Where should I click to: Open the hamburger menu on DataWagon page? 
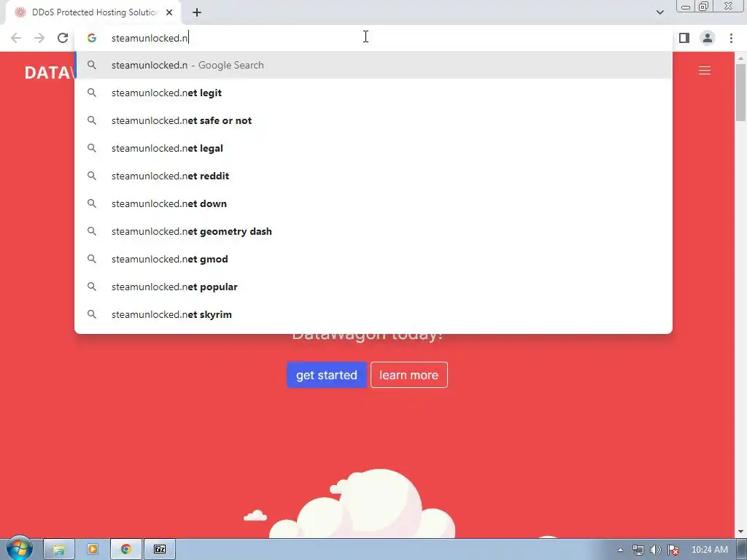tap(705, 71)
